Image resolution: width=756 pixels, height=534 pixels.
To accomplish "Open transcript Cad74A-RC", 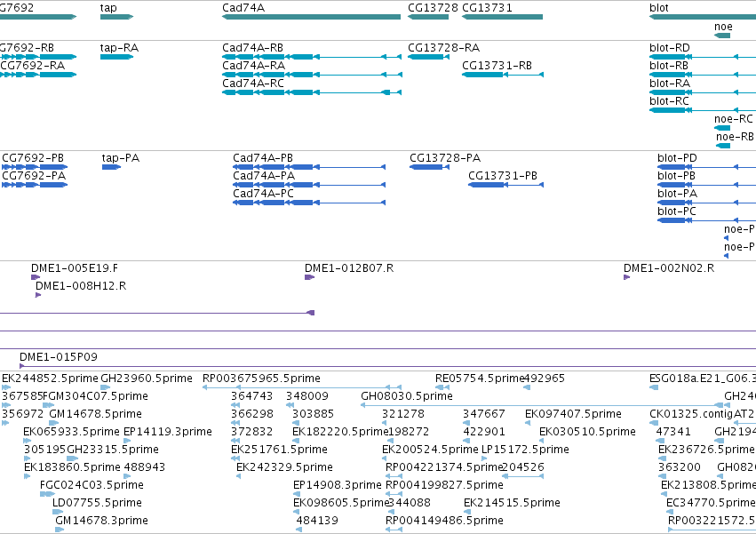I will pos(253,83).
